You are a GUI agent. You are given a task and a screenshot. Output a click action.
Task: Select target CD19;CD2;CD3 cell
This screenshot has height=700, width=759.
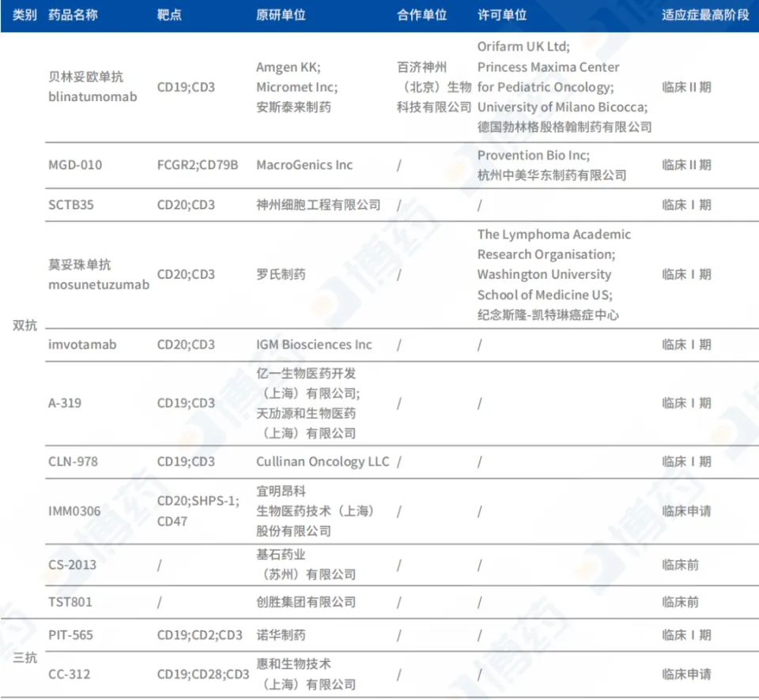point(199,634)
